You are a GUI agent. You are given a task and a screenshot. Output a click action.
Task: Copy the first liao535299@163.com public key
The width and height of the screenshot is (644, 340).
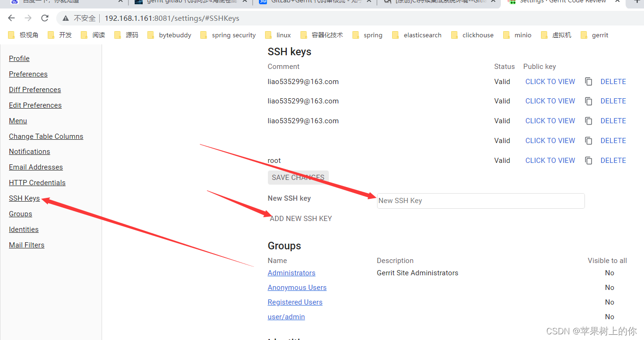(589, 82)
